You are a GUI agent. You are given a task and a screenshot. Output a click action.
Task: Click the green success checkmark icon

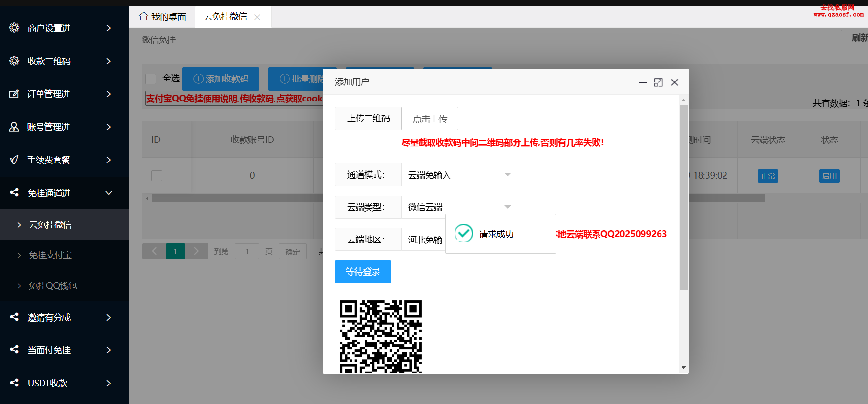tap(464, 233)
